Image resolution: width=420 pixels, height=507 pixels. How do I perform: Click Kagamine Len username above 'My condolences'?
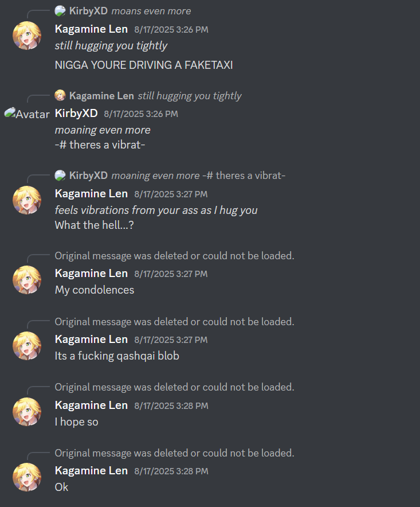[91, 273]
